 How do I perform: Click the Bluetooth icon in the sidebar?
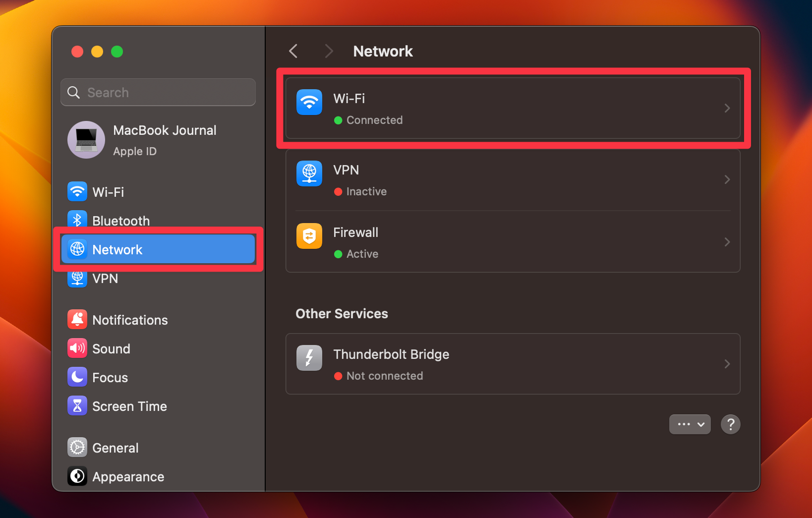(77, 220)
